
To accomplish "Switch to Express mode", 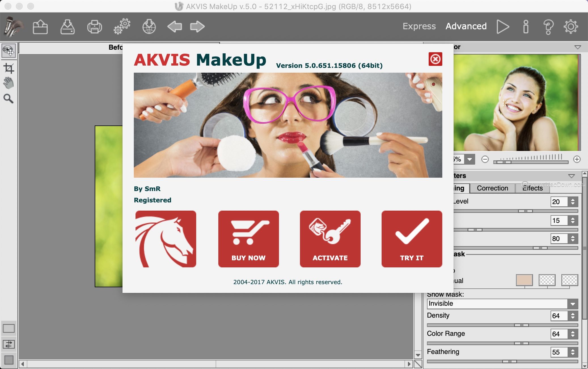I will tap(419, 26).
